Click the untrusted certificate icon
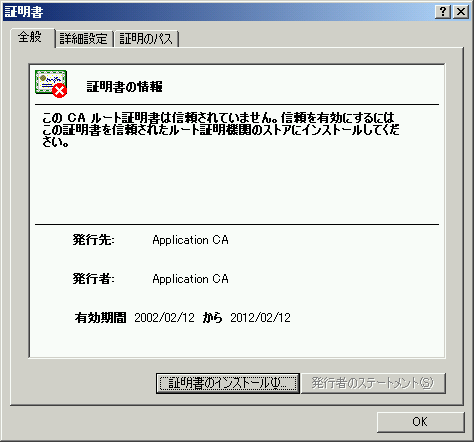This screenshot has width=474, height=442. coord(51,83)
